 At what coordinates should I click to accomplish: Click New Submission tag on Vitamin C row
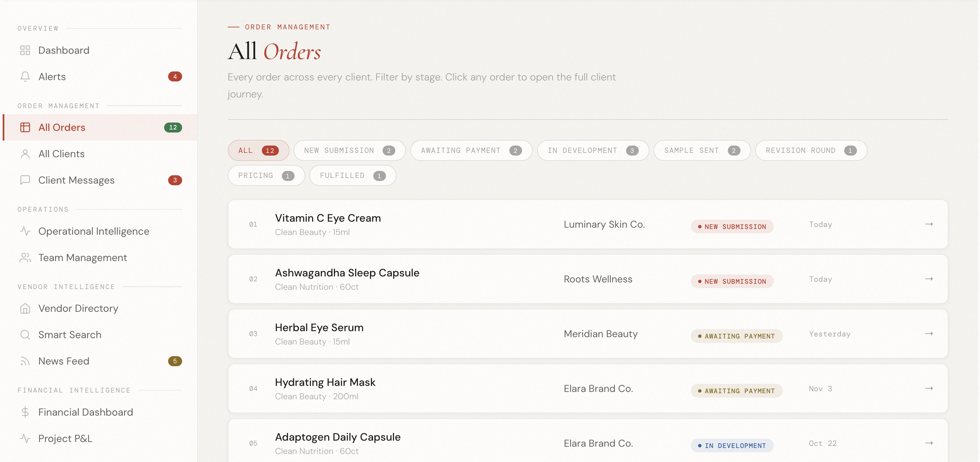click(732, 227)
